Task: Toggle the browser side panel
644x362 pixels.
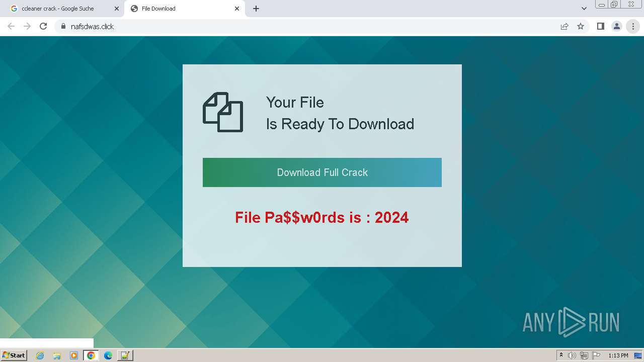Action: pos(600,26)
